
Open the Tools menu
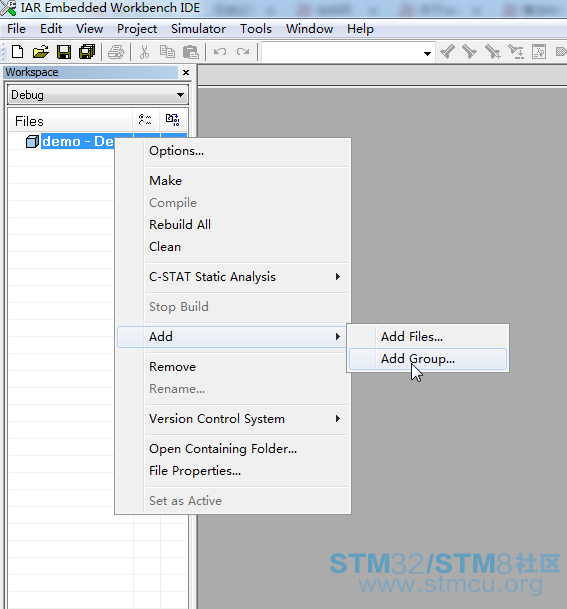256,29
